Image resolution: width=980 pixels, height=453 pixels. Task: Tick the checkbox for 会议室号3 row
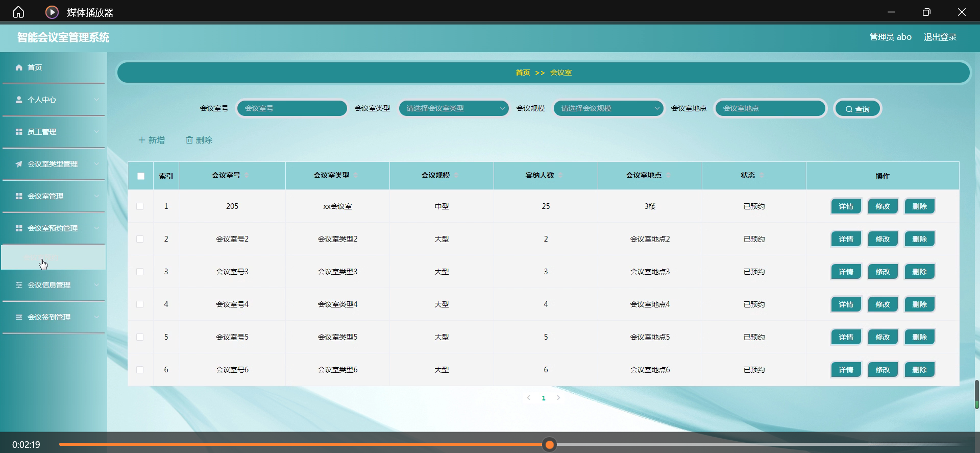(x=140, y=272)
